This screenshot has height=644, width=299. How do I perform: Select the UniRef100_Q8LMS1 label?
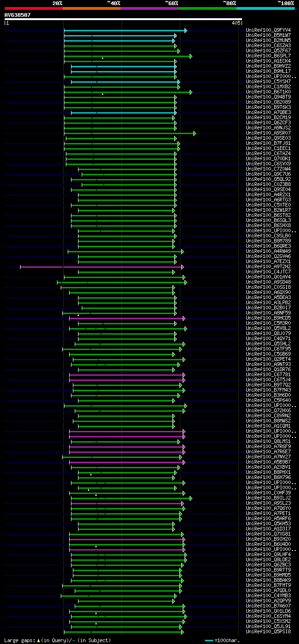tap(268, 442)
